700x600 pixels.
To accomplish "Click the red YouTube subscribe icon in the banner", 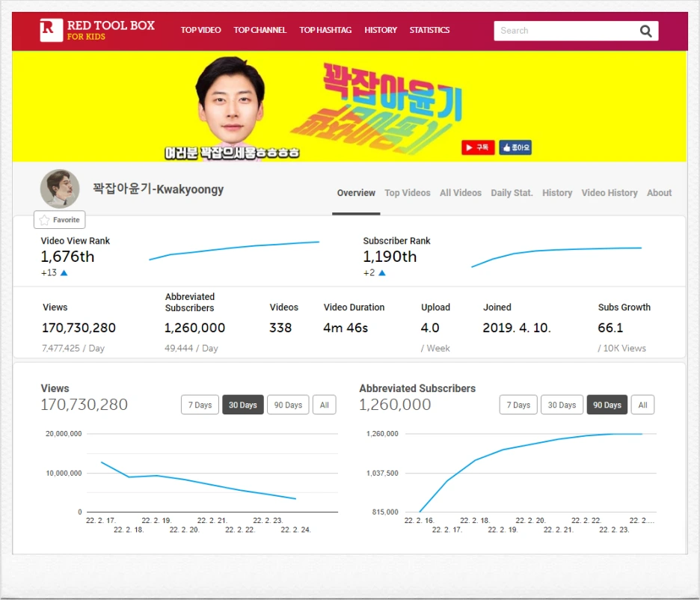I will (x=478, y=147).
